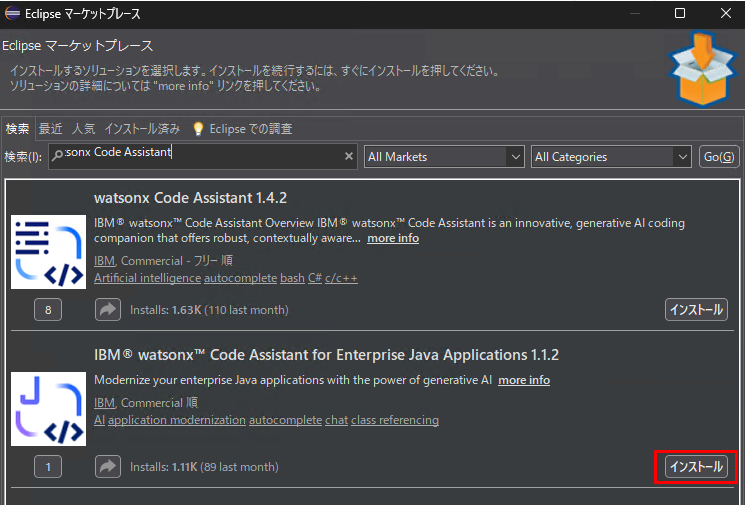Click the Marketplace box icon in the header
This screenshot has width=745, height=505.
tap(703, 69)
